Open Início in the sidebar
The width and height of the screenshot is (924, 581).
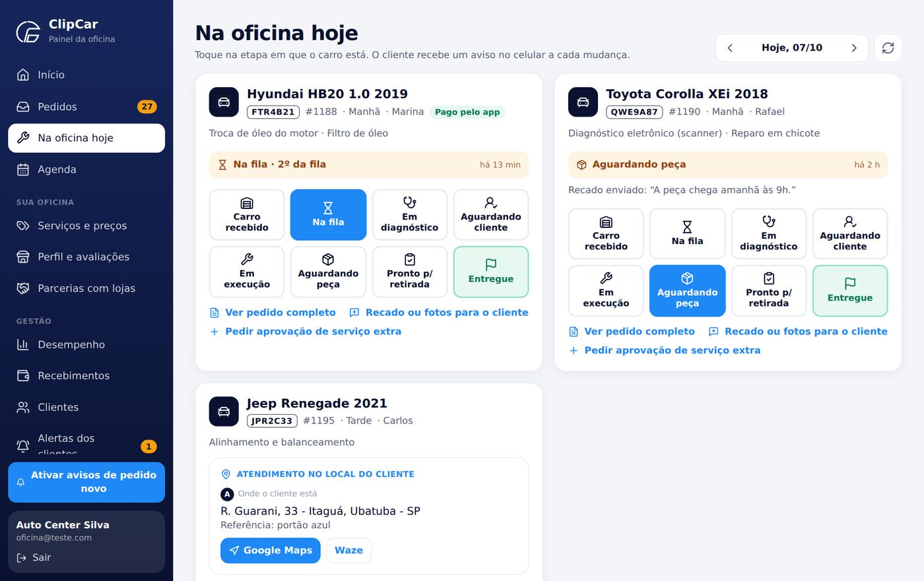click(x=86, y=75)
